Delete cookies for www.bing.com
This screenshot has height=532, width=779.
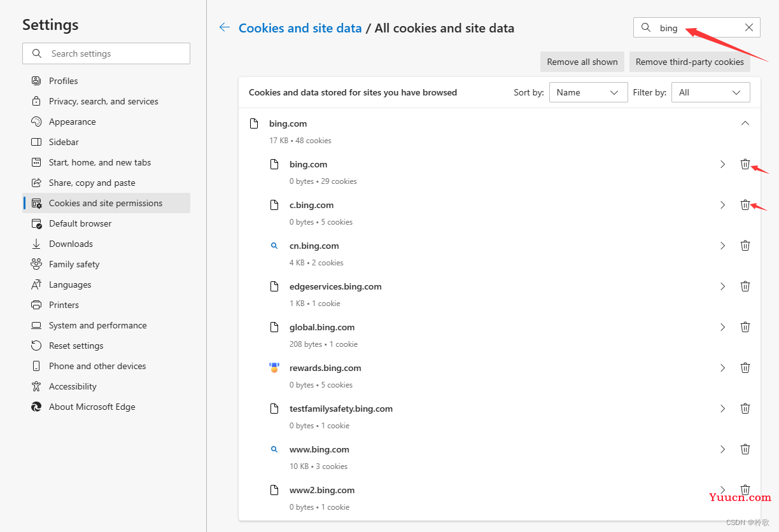click(745, 449)
